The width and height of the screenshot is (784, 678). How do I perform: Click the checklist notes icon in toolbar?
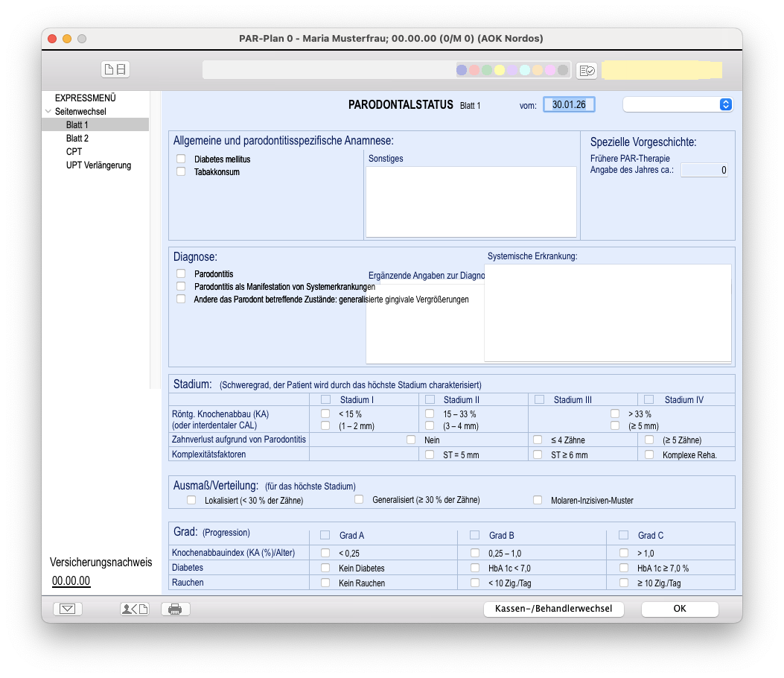pyautogui.click(x=587, y=70)
